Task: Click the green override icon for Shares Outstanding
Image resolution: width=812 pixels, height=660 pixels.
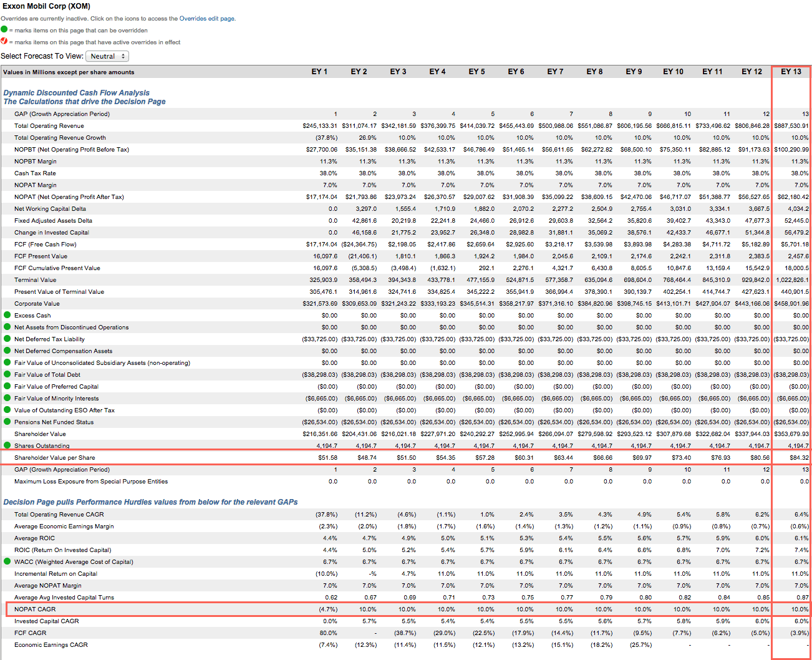Action: pos(7,445)
